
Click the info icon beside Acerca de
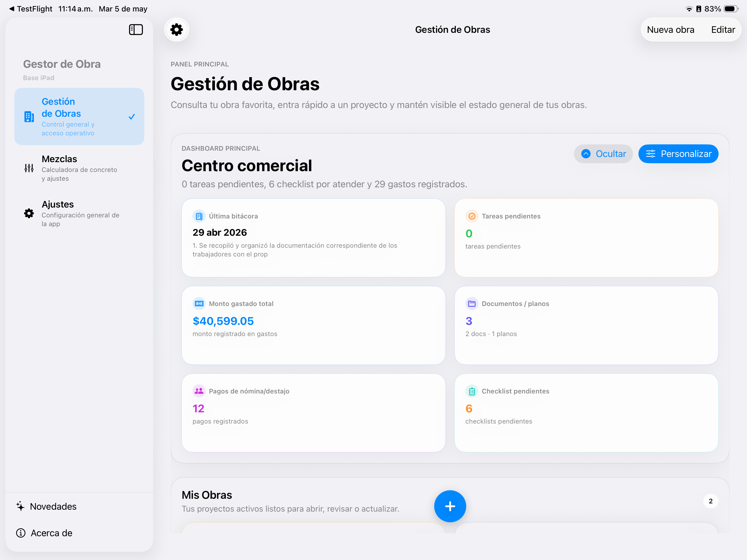click(21, 533)
